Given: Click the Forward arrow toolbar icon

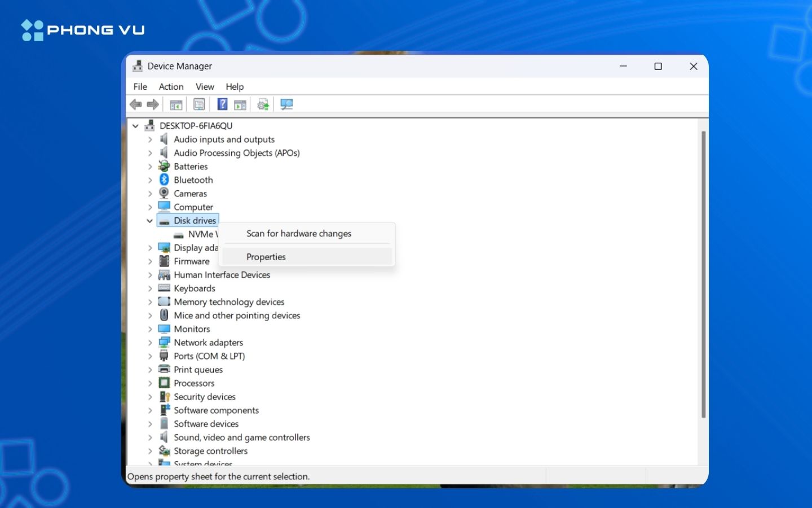Looking at the screenshot, I should coord(153,104).
